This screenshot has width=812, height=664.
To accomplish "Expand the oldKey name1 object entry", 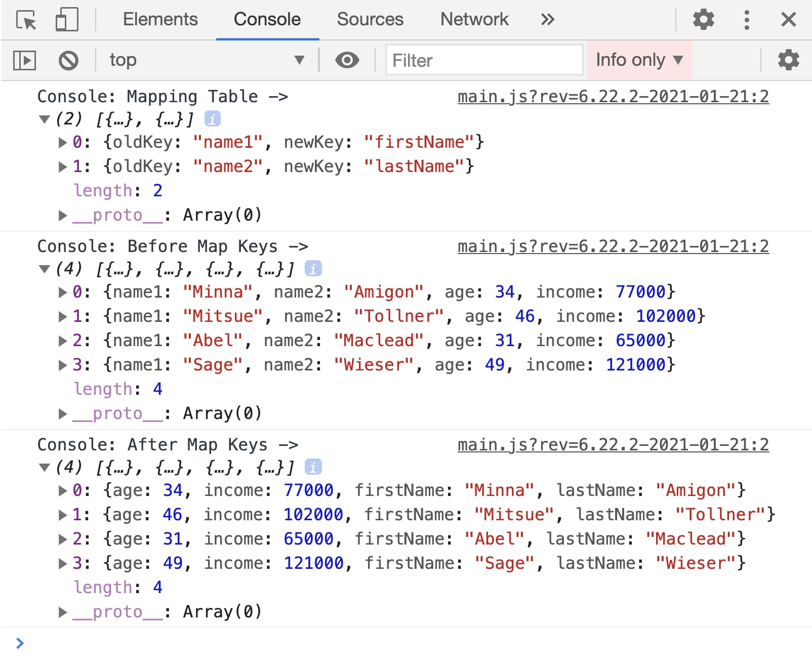I will click(x=62, y=142).
